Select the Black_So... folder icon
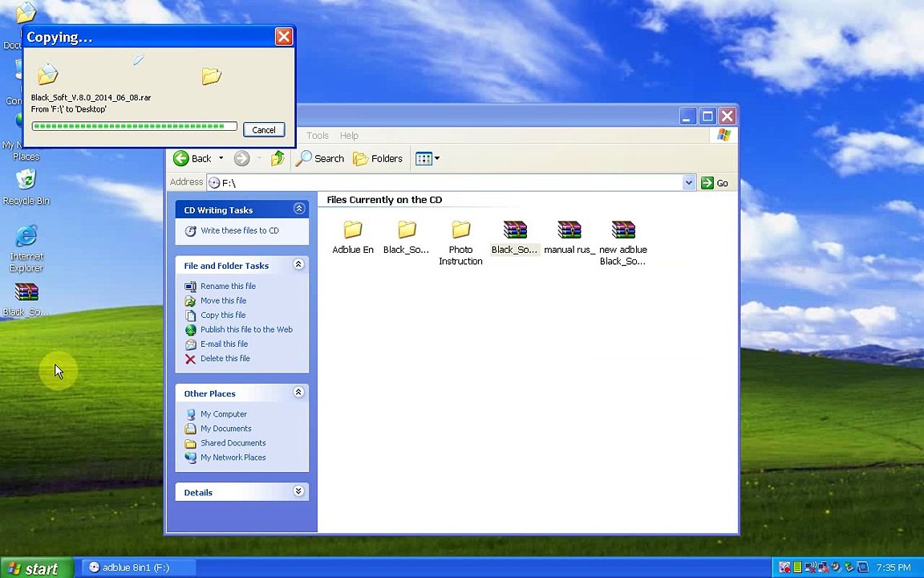 coord(406,237)
